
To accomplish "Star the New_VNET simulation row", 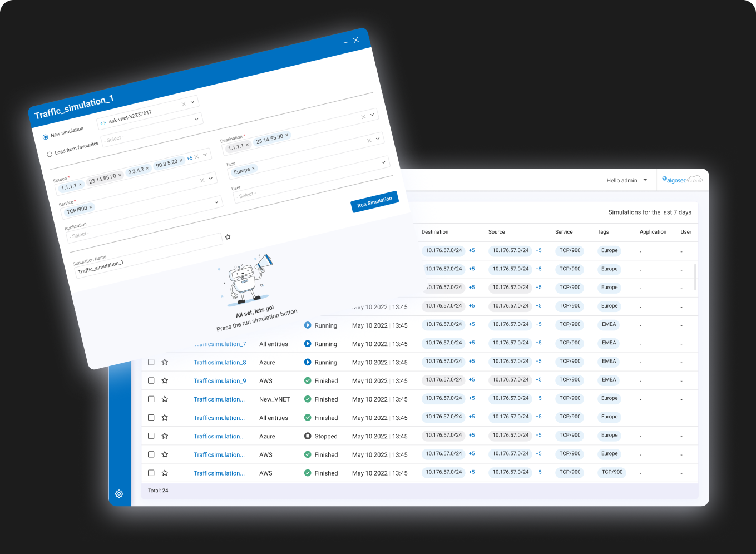I will point(165,399).
